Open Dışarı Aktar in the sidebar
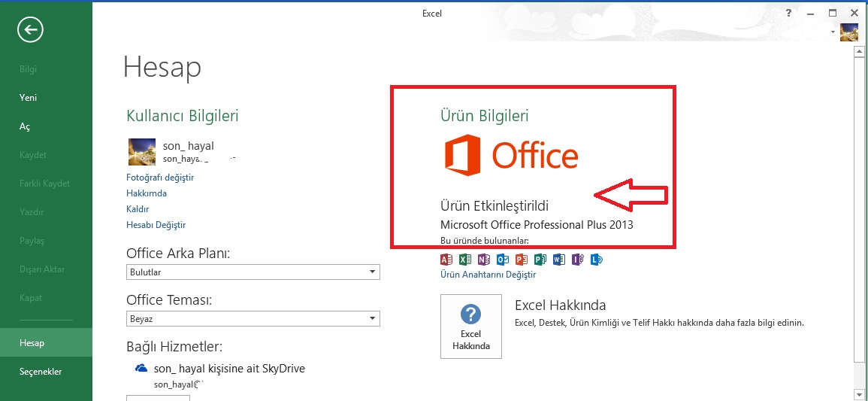 point(46,269)
